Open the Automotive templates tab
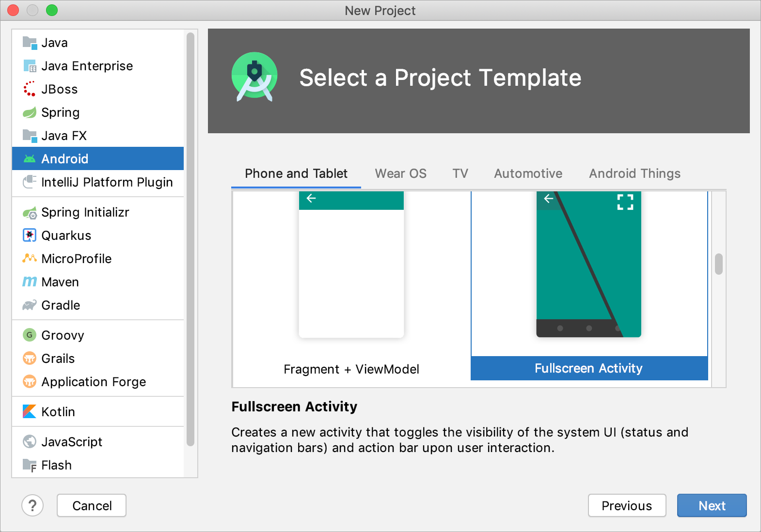This screenshot has width=761, height=532. (x=528, y=173)
